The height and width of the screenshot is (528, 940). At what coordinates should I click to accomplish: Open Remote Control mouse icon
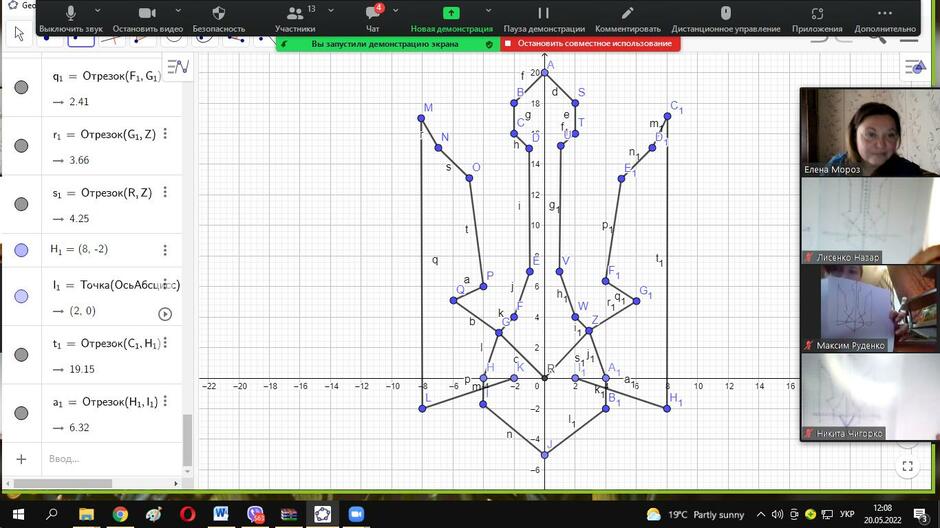pos(725,13)
